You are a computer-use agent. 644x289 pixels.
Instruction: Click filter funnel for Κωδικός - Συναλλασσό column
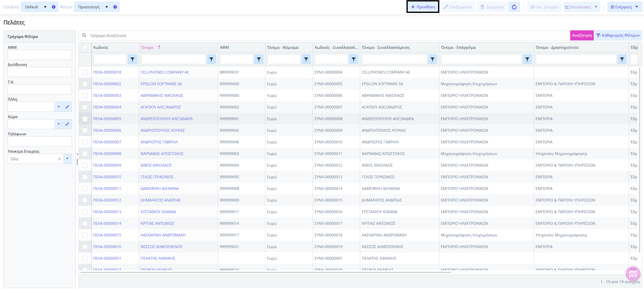point(354,59)
